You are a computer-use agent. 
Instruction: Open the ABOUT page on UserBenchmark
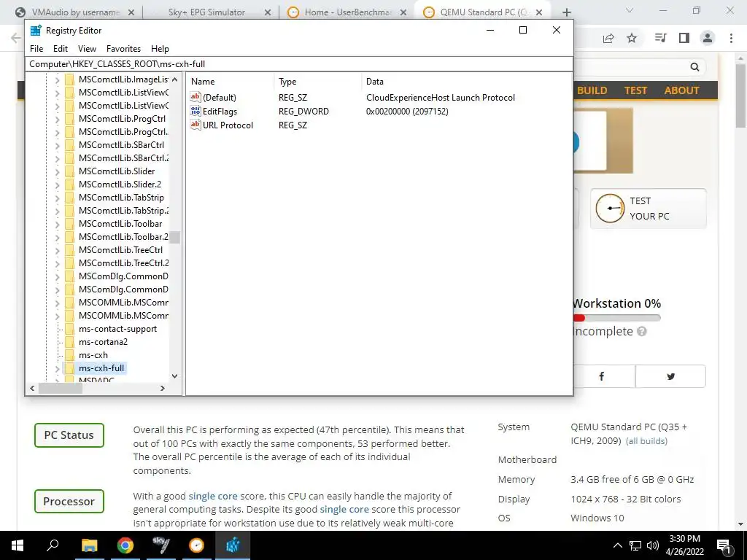682,90
